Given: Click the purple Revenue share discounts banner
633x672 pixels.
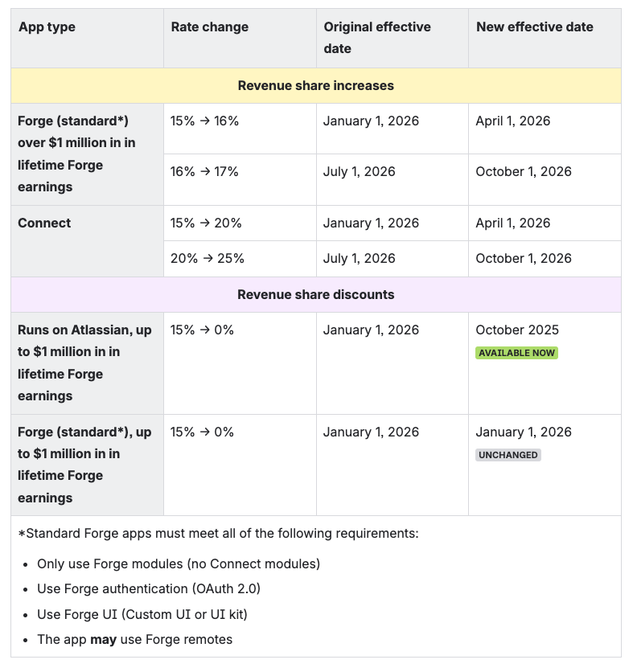Looking at the screenshot, I should 316,295.
